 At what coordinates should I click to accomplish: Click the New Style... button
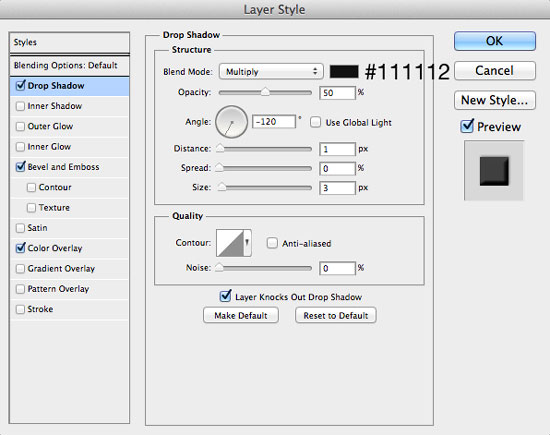[495, 100]
